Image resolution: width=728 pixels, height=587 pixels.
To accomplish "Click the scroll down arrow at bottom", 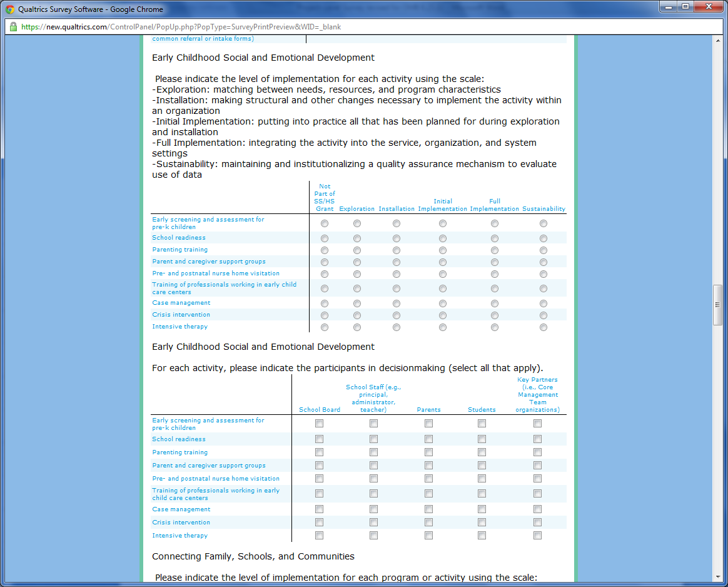I will [718, 577].
